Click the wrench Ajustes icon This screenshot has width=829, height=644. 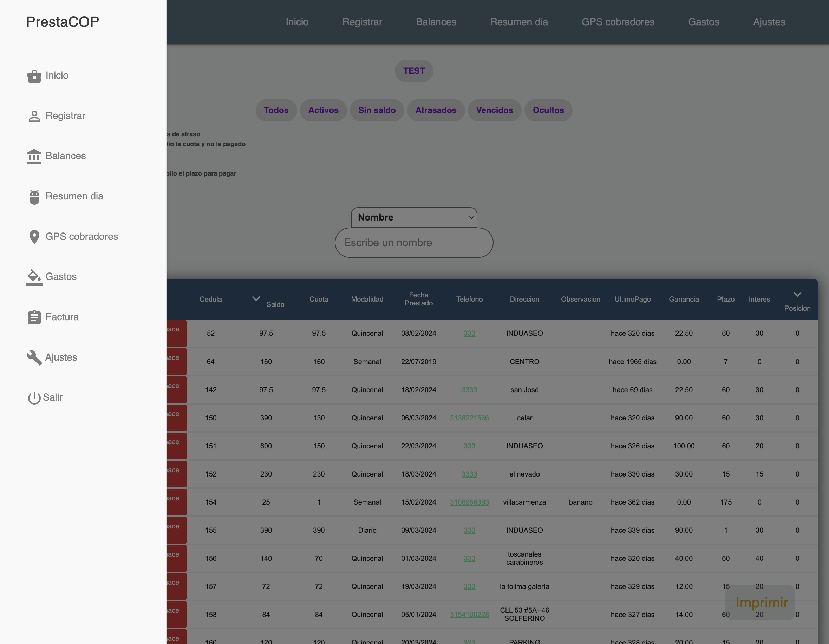coord(34,357)
